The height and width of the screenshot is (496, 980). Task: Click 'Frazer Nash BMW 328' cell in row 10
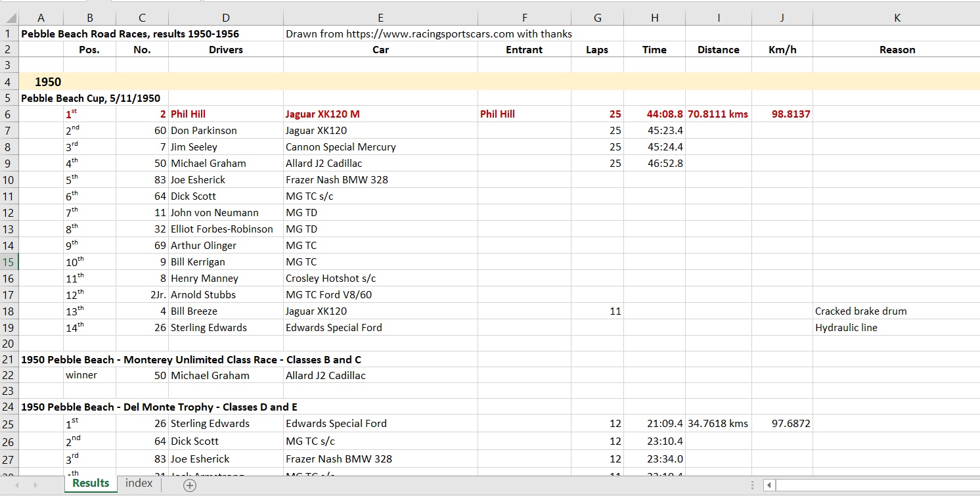(381, 179)
